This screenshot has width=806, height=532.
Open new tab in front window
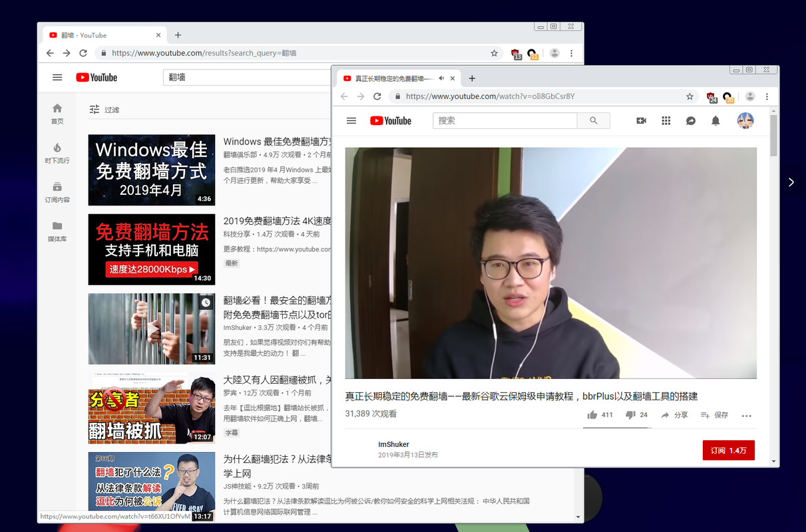[472, 78]
